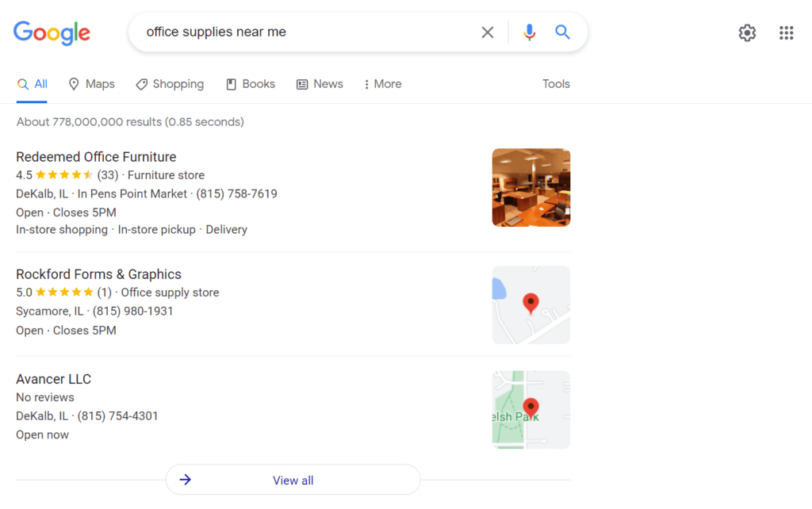This screenshot has height=509, width=812.
Task: Open quick settings with the gear icon
Action: tap(746, 33)
